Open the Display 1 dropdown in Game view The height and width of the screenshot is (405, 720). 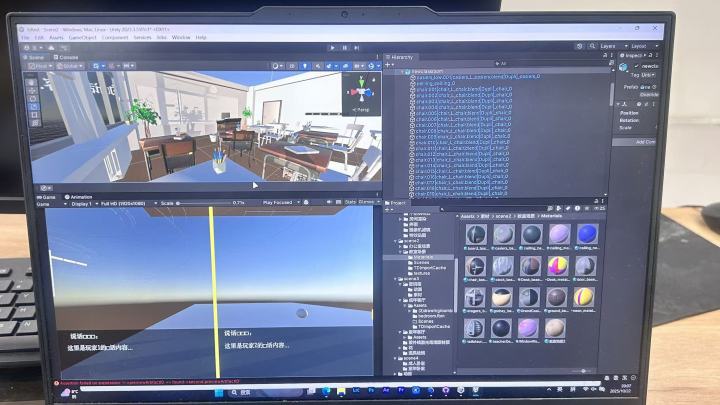tap(84, 203)
